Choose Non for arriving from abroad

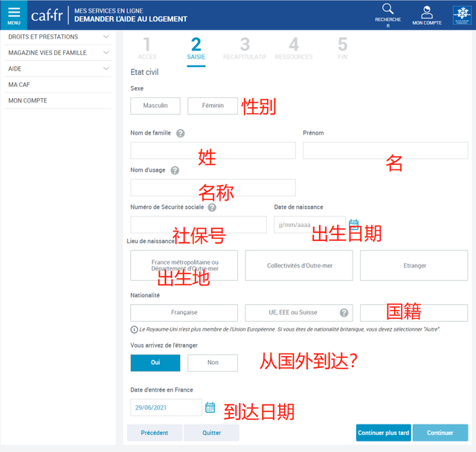[x=213, y=363]
